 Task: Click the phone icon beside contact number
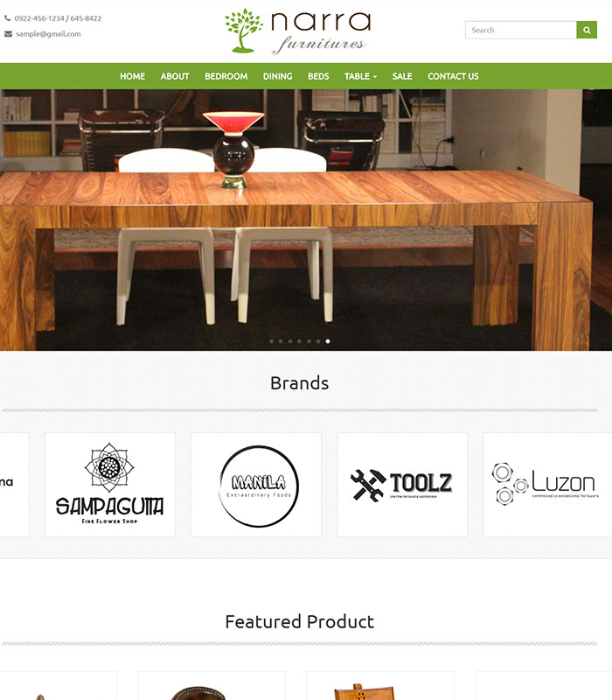click(x=8, y=18)
